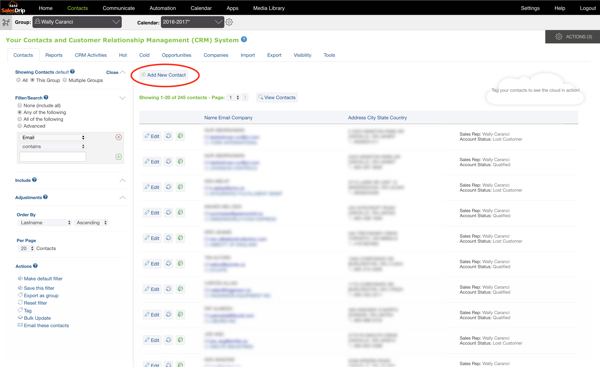Open the Calendar 2016-2017 dropdown
The width and height of the screenshot is (600, 367).
click(192, 22)
